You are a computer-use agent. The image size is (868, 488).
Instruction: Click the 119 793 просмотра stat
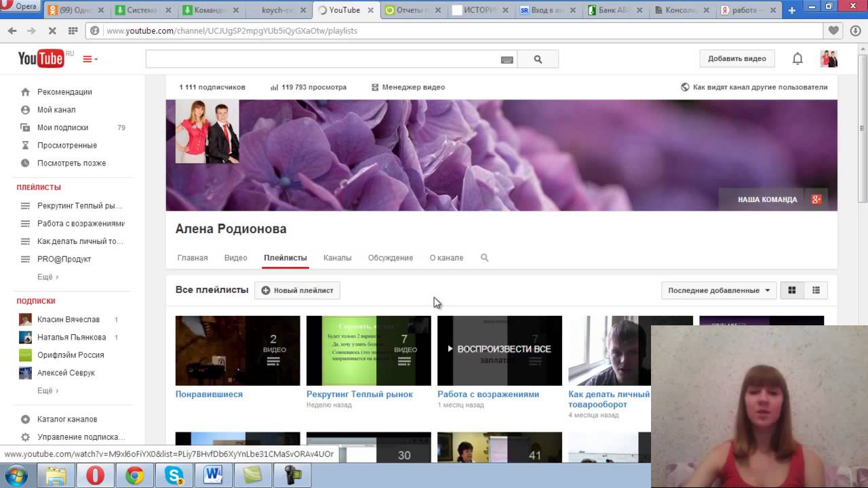[309, 87]
